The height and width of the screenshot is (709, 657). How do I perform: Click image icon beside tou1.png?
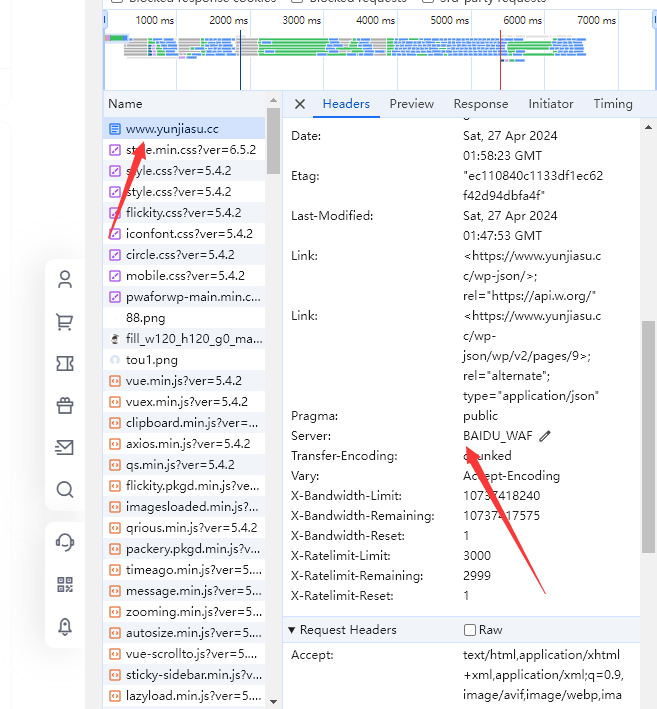pyautogui.click(x=115, y=360)
